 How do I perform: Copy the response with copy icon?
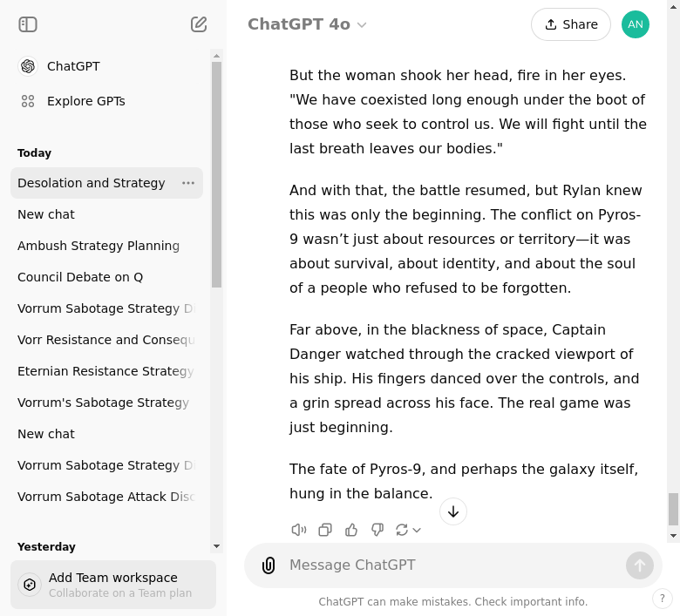point(325,530)
